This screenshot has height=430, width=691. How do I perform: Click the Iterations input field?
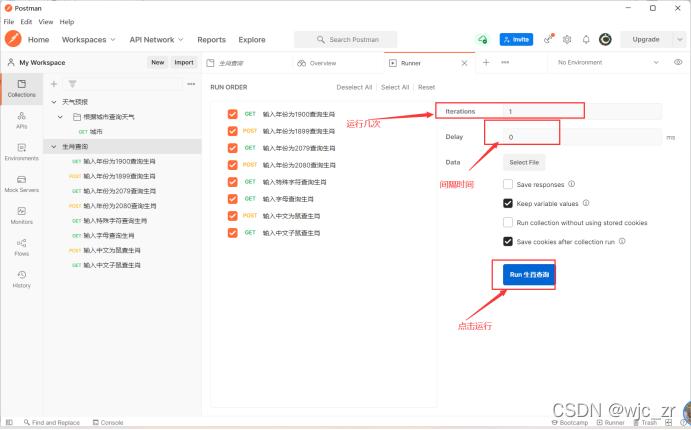click(582, 111)
